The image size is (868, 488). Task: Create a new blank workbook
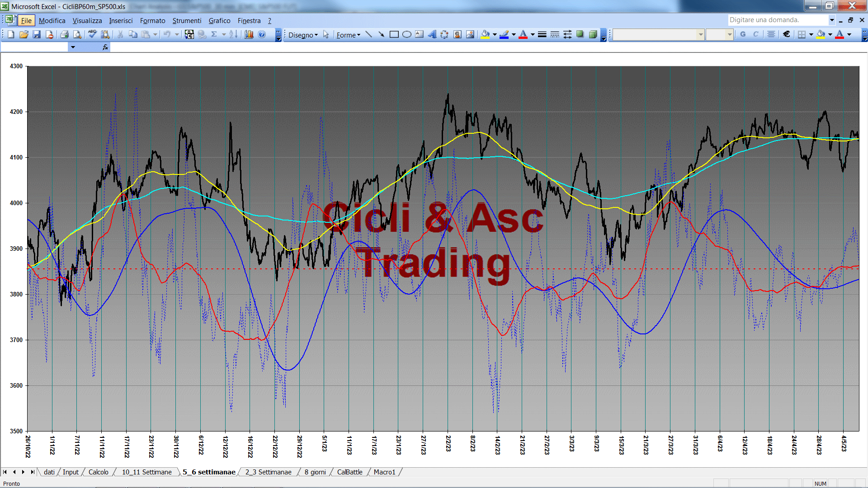click(11, 34)
